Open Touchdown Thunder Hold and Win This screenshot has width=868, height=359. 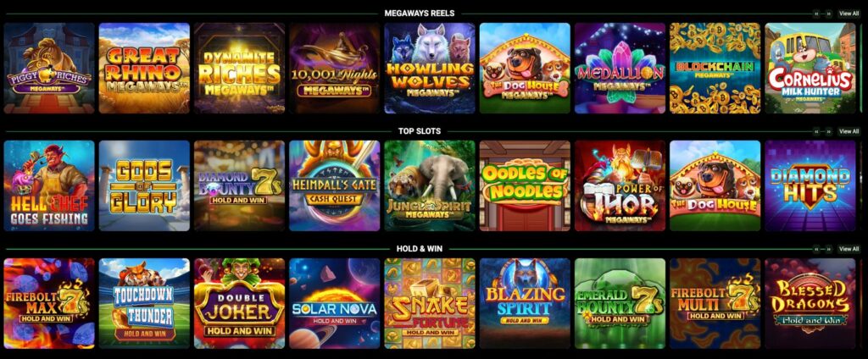click(144, 303)
